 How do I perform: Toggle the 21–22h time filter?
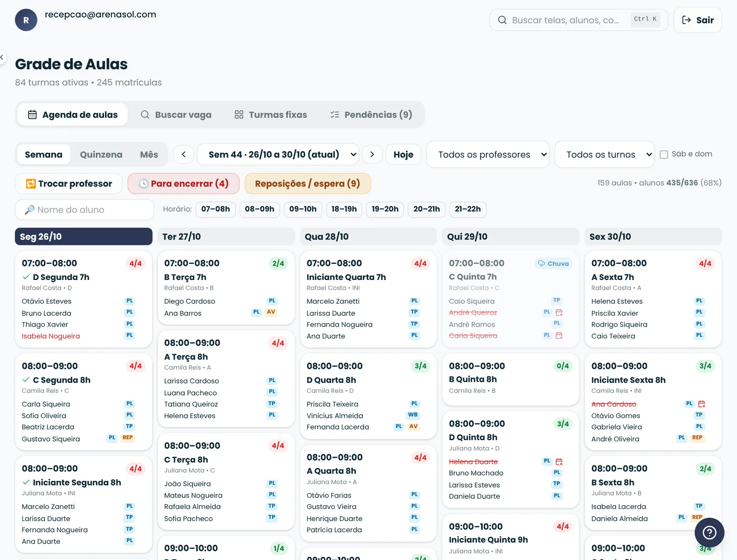[x=468, y=209]
